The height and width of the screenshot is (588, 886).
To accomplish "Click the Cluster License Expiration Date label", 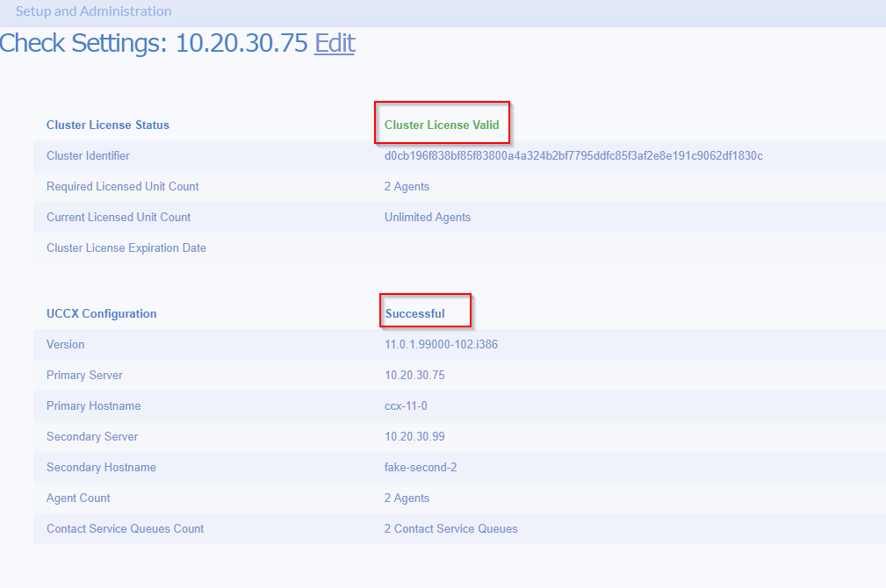I will [126, 248].
